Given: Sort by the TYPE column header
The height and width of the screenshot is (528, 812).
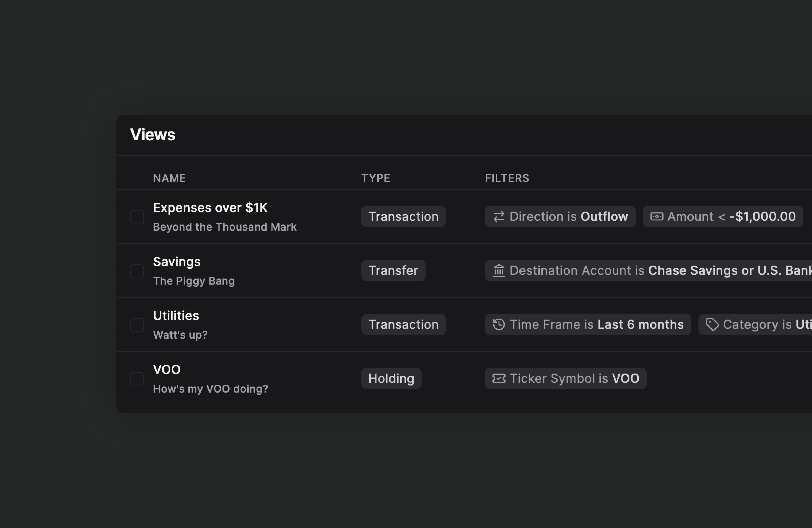Looking at the screenshot, I should coord(376,178).
